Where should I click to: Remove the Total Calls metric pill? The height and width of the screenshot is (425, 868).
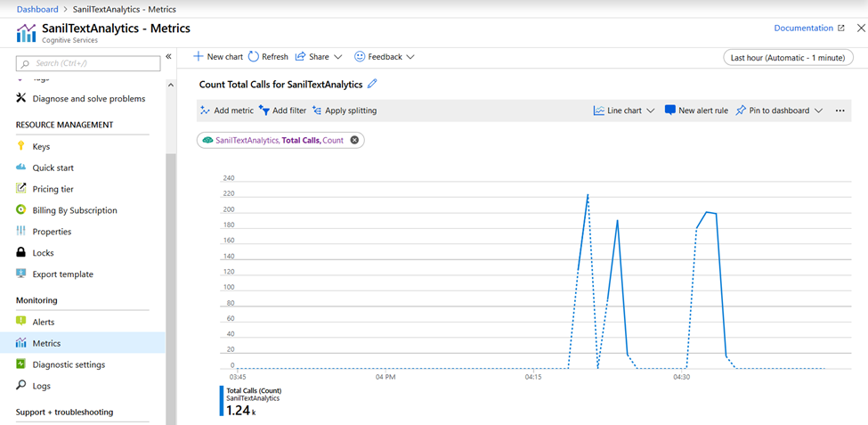[x=355, y=140]
